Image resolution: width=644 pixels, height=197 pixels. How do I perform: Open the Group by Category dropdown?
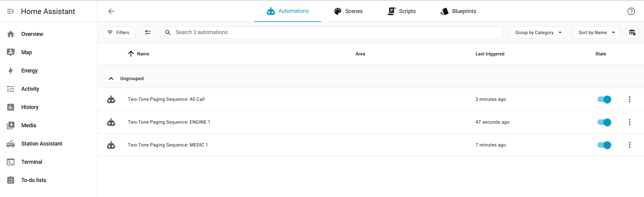pyautogui.click(x=537, y=33)
